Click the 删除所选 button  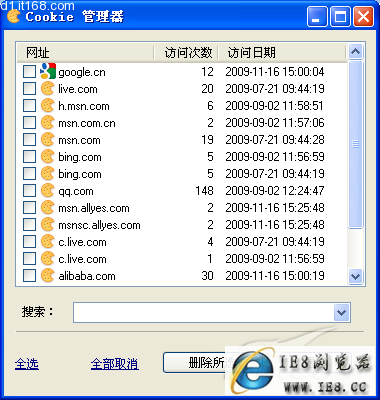point(213,363)
